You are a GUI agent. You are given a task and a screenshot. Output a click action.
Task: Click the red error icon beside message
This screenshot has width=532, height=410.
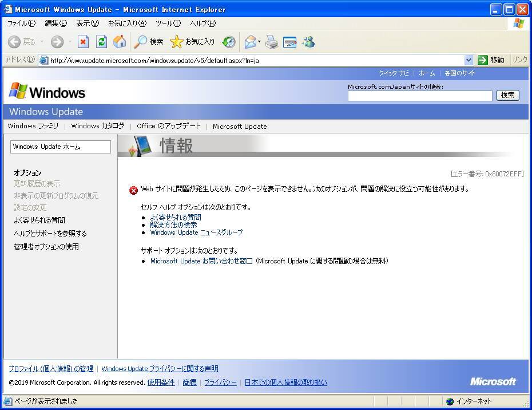(x=134, y=190)
